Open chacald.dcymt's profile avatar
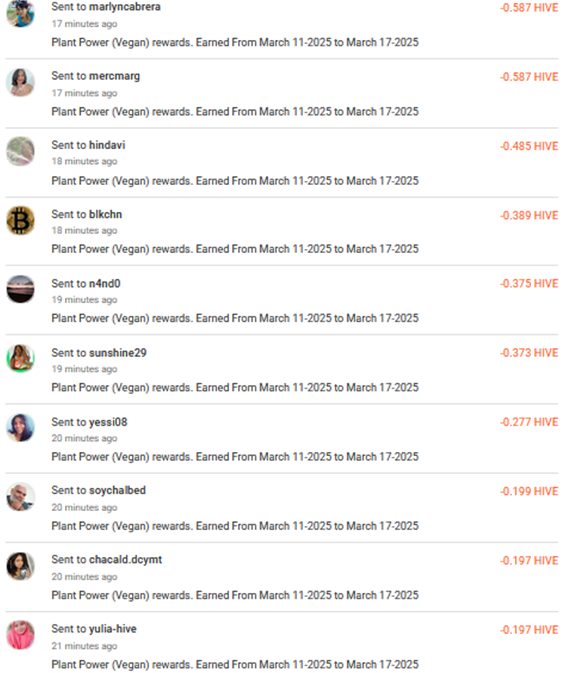 20,566
